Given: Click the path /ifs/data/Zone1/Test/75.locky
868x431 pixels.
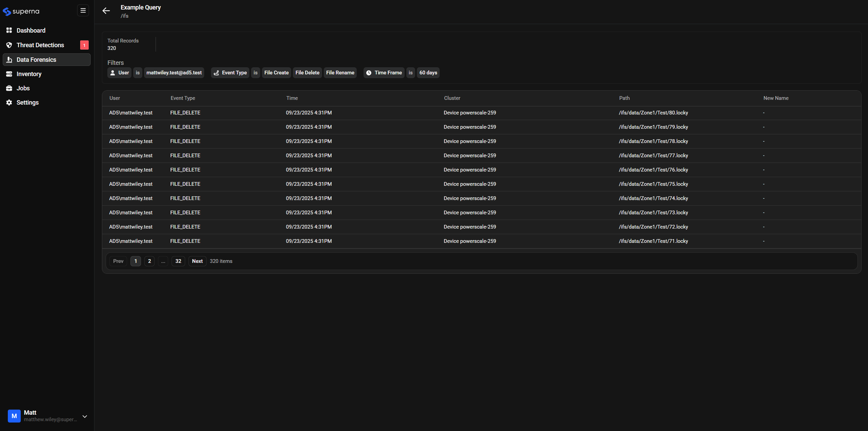Looking at the screenshot, I should pyautogui.click(x=653, y=184).
